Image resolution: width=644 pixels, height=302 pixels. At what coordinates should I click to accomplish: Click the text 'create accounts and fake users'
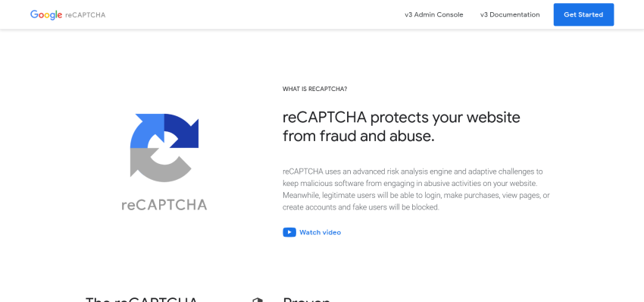[333, 207]
